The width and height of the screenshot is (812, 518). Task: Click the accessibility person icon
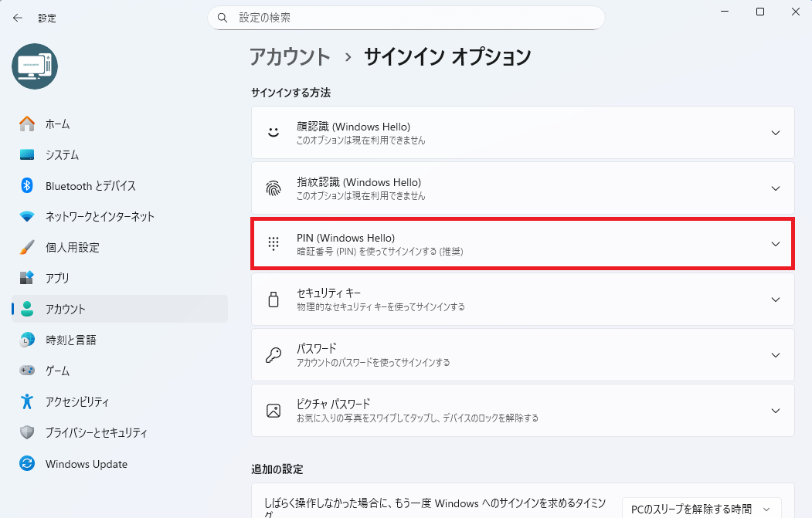27,401
